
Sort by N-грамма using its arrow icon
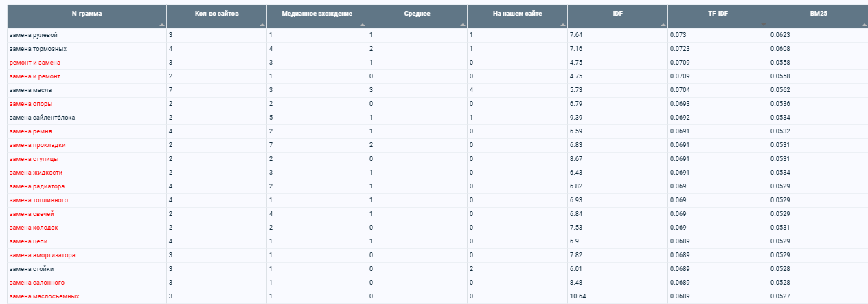tap(162, 25)
